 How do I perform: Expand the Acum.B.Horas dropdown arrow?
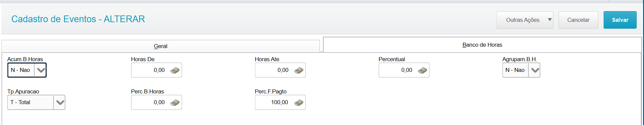(x=40, y=70)
